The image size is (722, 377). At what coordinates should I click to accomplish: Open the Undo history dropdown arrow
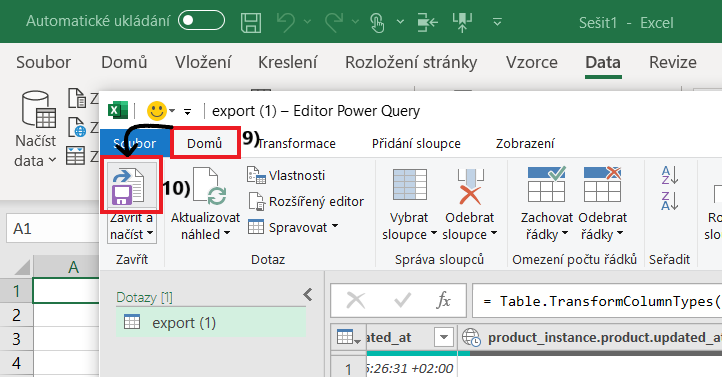(307, 22)
